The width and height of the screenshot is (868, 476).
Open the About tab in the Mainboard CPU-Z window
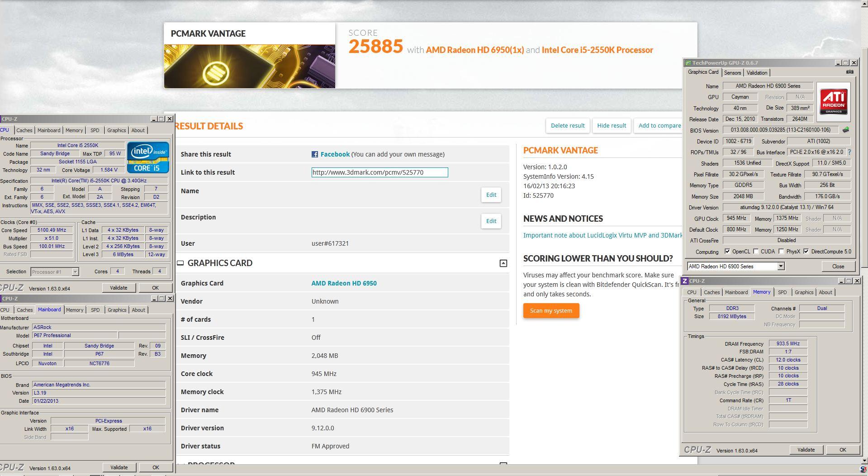(x=138, y=310)
